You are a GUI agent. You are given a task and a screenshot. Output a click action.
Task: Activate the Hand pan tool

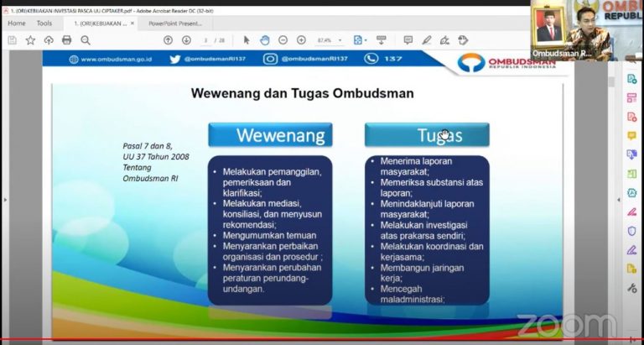265,40
